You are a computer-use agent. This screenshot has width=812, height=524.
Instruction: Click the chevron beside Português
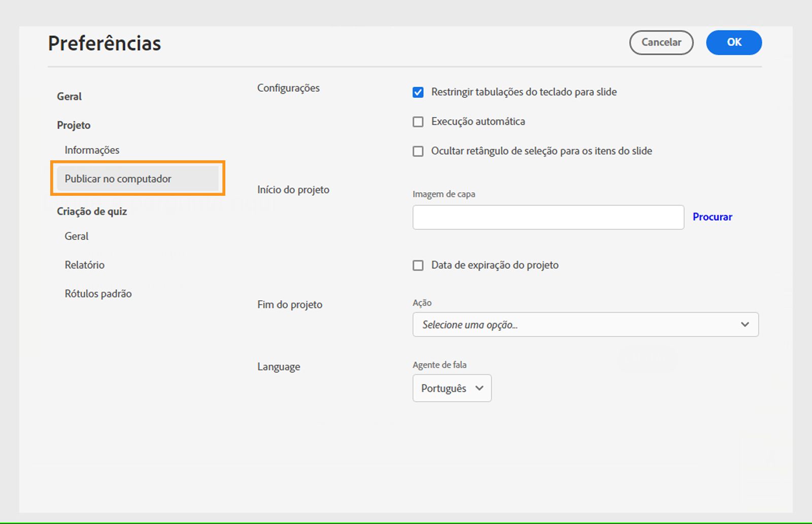pyautogui.click(x=479, y=389)
